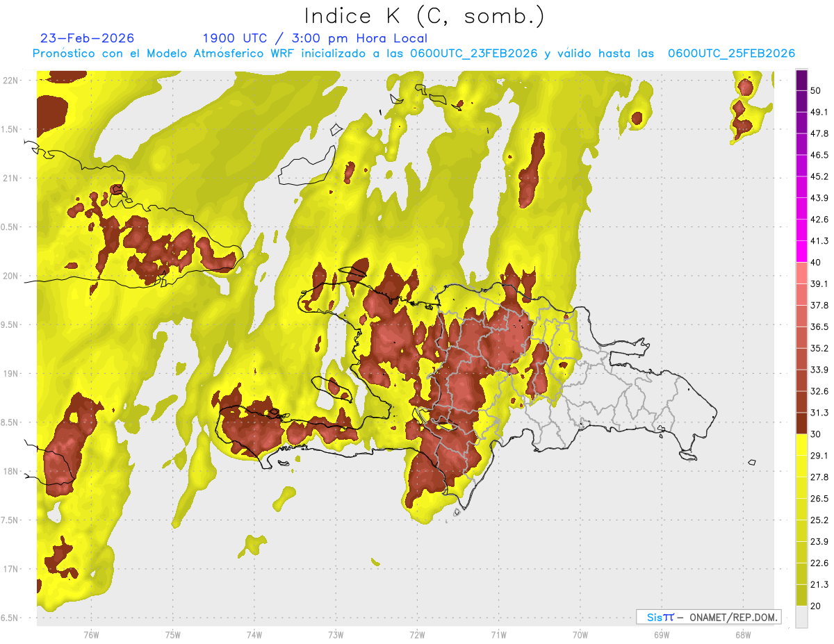The height and width of the screenshot is (644, 834).
Task: Click the legend value "36.5"
Action: pyautogui.click(x=819, y=327)
